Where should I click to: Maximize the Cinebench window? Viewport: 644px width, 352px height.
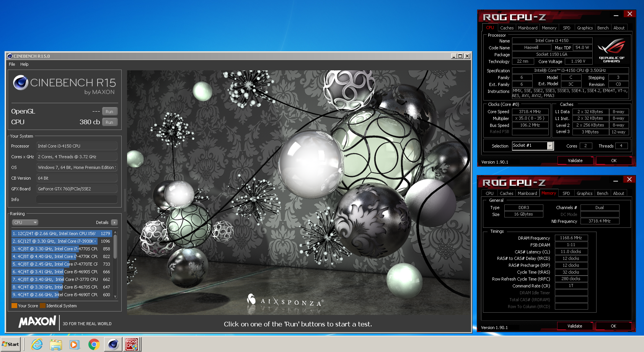(x=460, y=56)
